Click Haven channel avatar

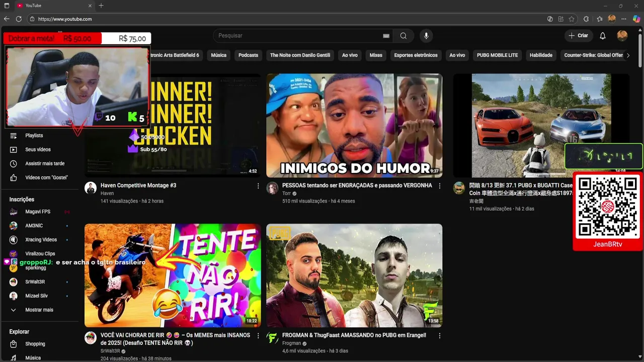click(91, 188)
